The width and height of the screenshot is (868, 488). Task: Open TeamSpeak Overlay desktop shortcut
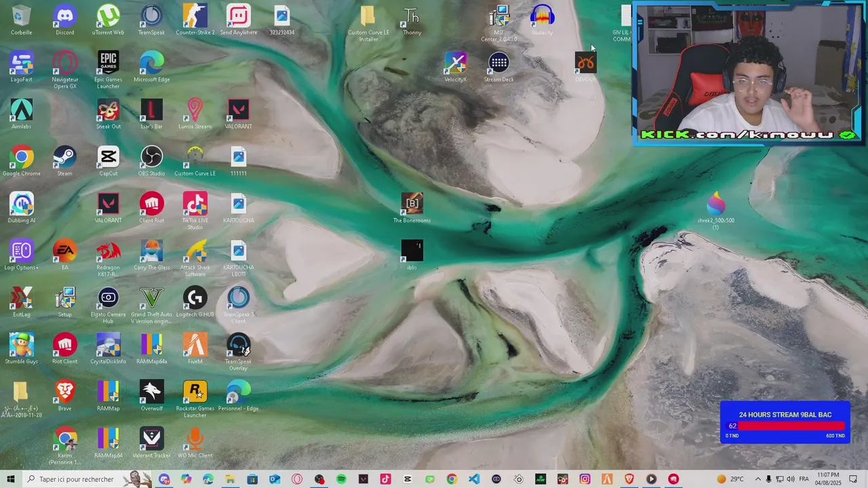(238, 351)
